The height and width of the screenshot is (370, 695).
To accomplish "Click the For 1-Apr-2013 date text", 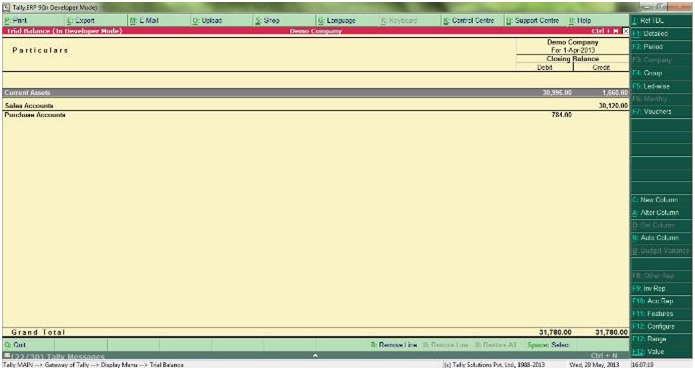I will click(x=573, y=51).
